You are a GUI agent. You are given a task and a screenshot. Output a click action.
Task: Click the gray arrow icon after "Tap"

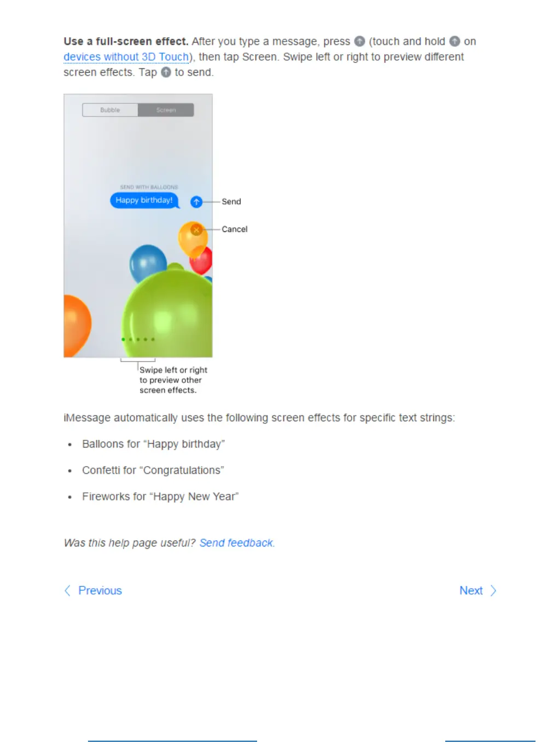click(x=166, y=72)
